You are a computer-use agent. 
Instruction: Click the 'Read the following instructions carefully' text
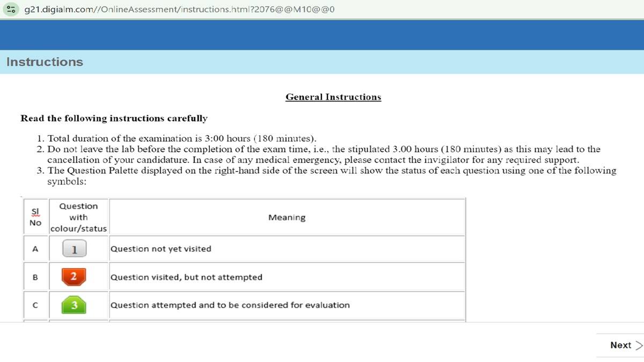114,119
